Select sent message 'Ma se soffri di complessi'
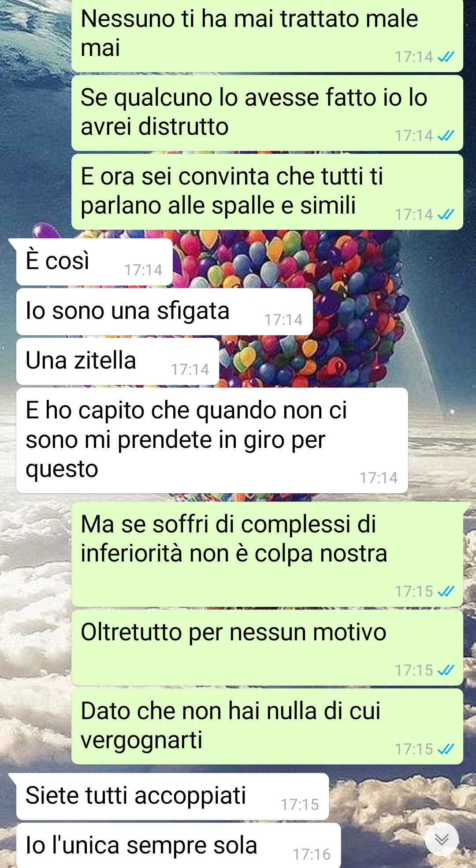 pyautogui.click(x=267, y=554)
